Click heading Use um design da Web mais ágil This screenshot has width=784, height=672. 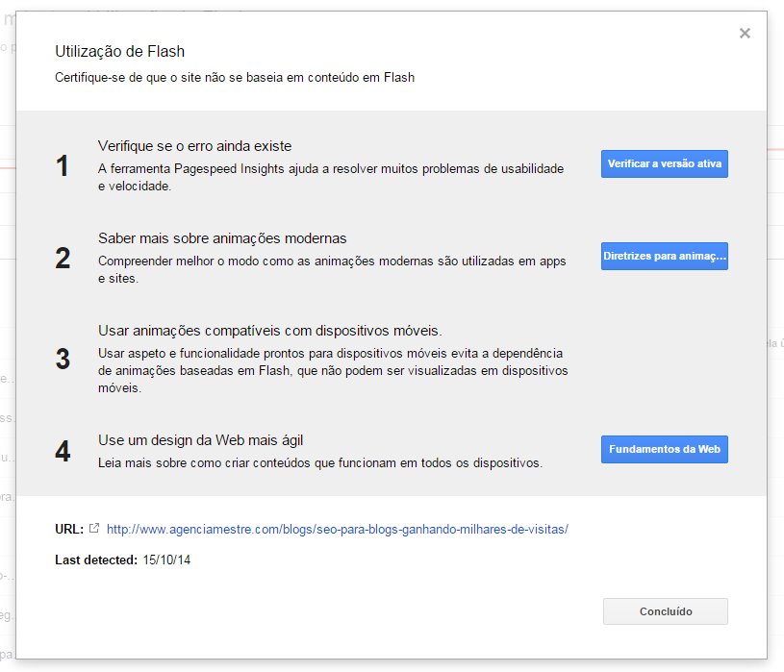tap(200, 440)
